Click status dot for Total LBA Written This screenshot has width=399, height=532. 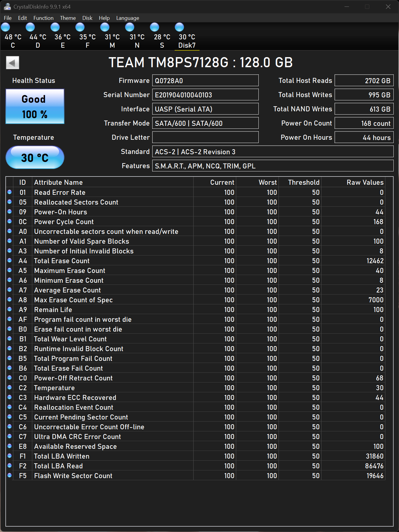point(9,456)
